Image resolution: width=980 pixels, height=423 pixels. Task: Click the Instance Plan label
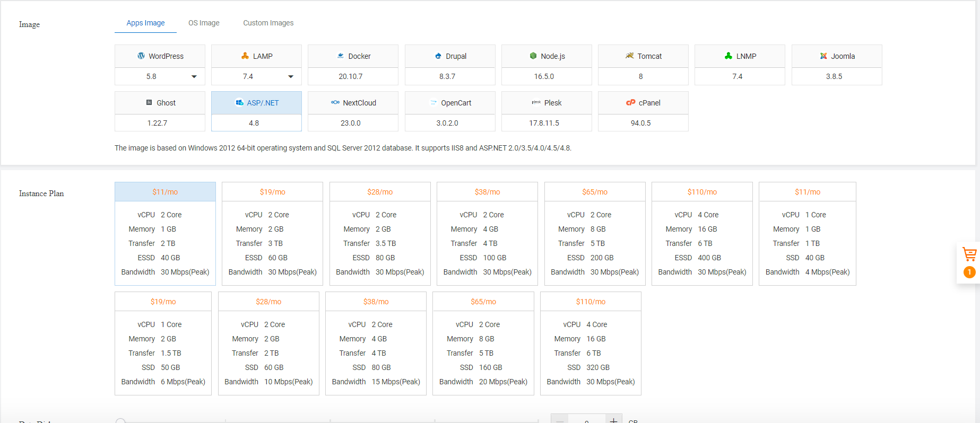[41, 193]
